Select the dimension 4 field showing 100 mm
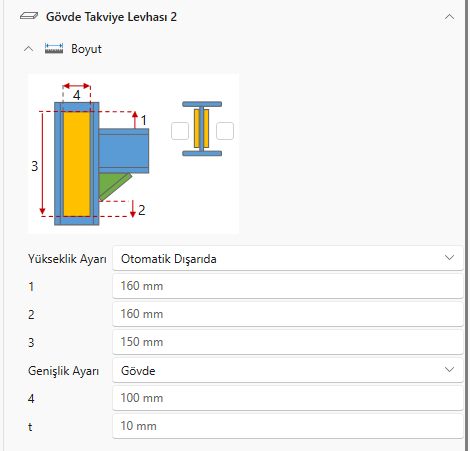 pos(288,398)
